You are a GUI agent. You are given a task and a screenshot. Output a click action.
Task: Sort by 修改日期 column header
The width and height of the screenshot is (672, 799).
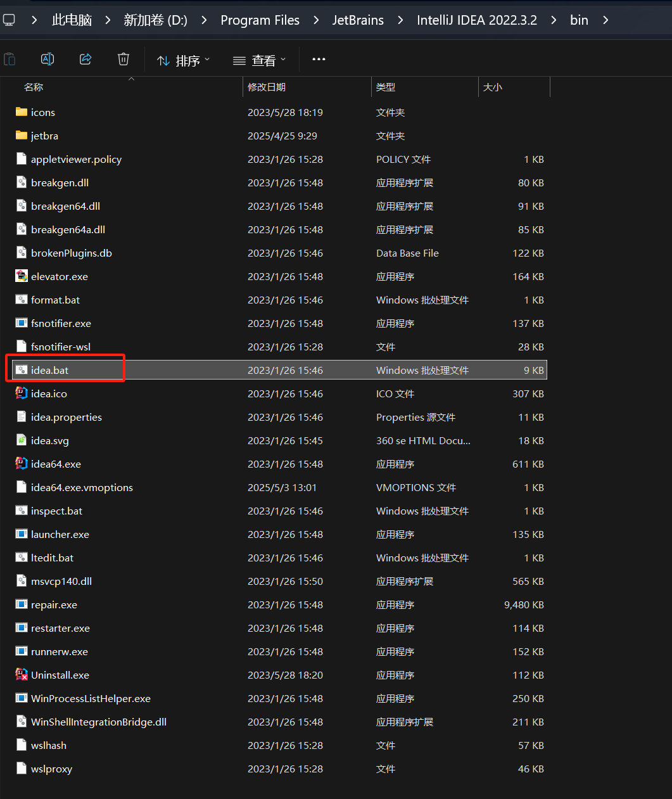[267, 87]
